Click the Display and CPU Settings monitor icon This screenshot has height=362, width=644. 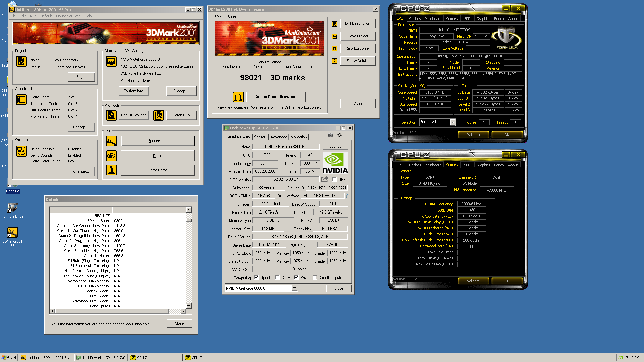coord(111,61)
